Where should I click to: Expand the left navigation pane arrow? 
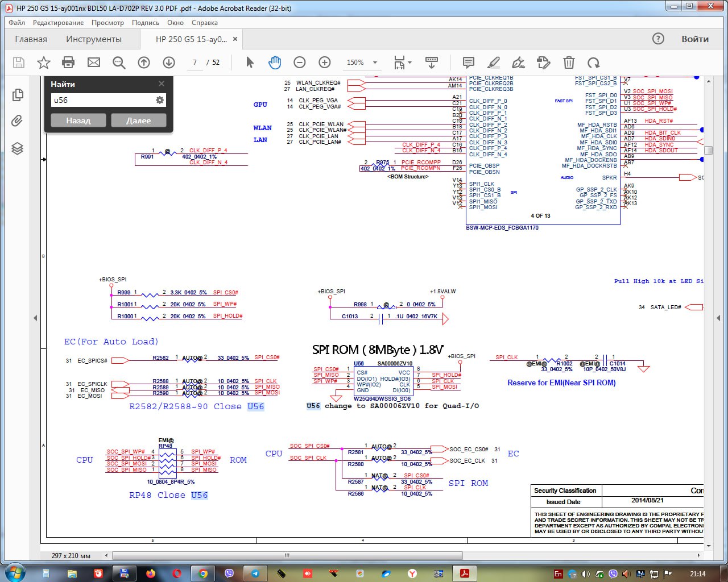(x=35, y=318)
